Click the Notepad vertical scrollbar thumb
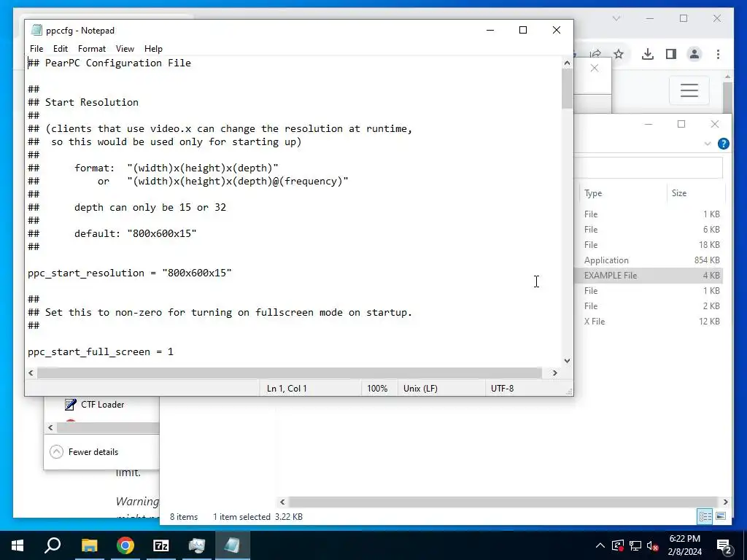Image resolution: width=747 pixels, height=560 pixels. pos(567,88)
